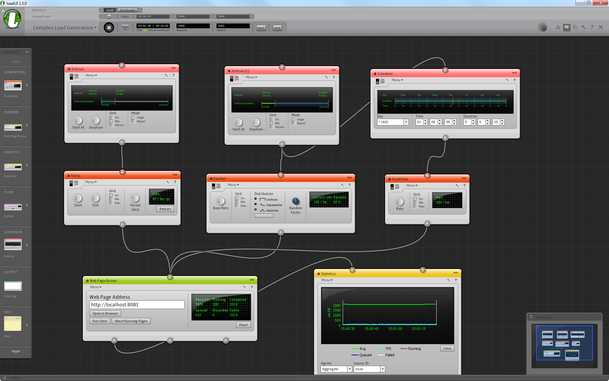Open Menu dropdown in Ramp component

click(91, 182)
